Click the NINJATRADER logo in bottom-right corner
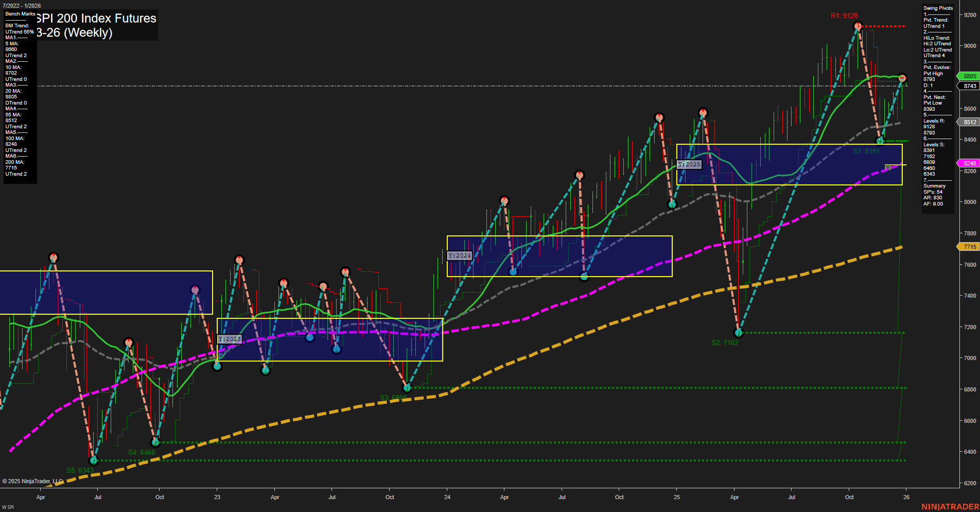Image resolution: width=980 pixels, height=512 pixels. coord(949,506)
